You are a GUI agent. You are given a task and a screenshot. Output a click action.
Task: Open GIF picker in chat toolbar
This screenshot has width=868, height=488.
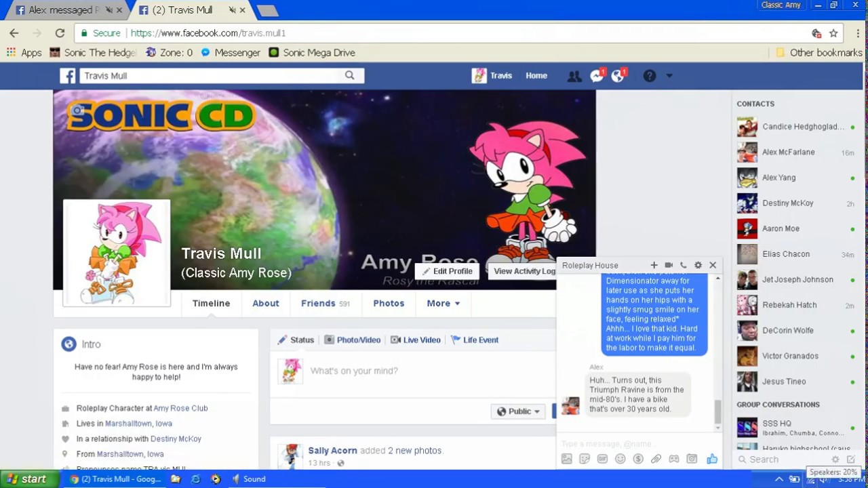[x=602, y=459]
